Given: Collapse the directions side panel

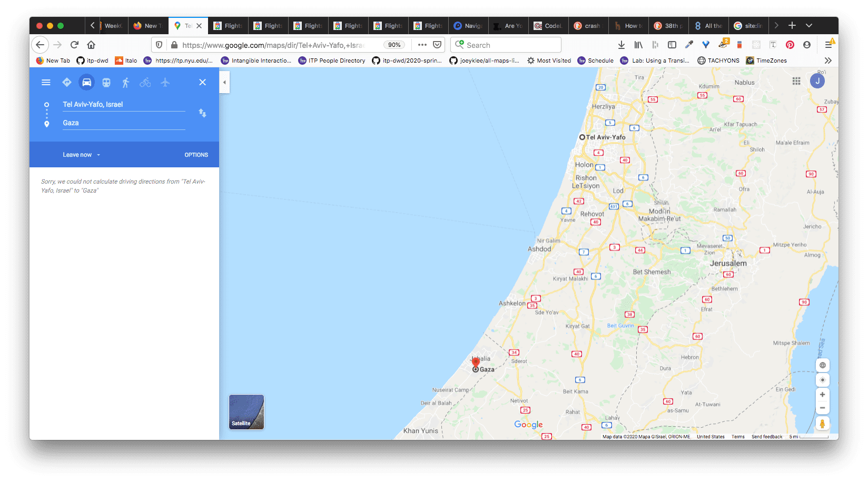Looking at the screenshot, I should (224, 83).
